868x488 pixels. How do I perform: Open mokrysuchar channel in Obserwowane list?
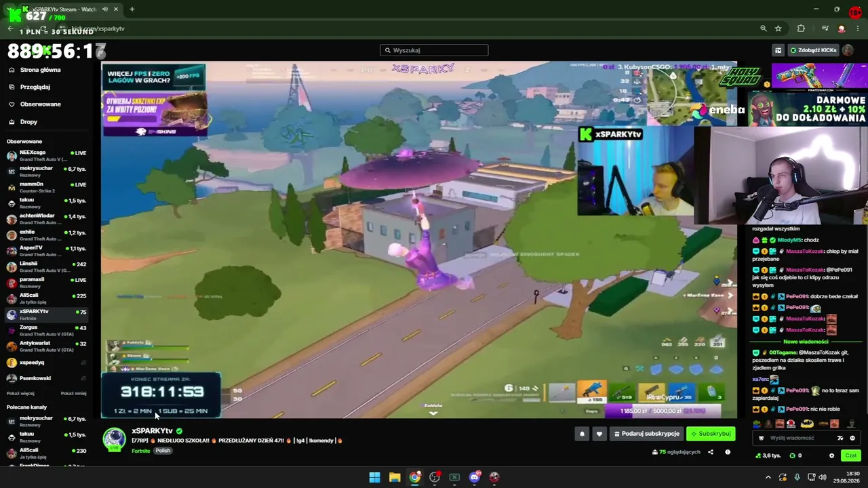[x=46, y=171]
